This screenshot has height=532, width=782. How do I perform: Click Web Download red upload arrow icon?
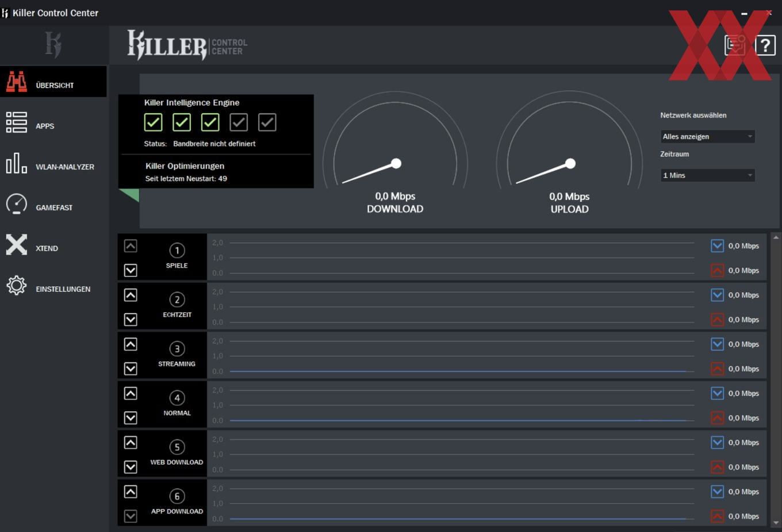pyautogui.click(x=717, y=467)
